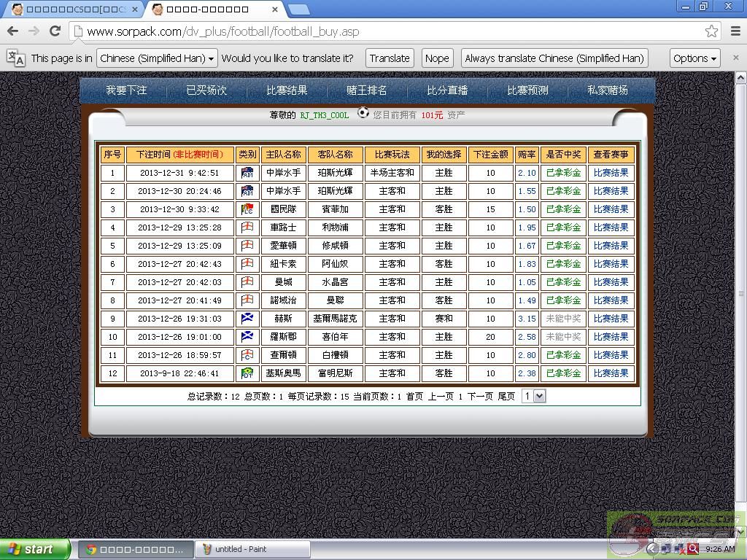This screenshot has width=747, height=560.
Task: Open untitled - Paint from the taskbar
Action: tap(252, 549)
